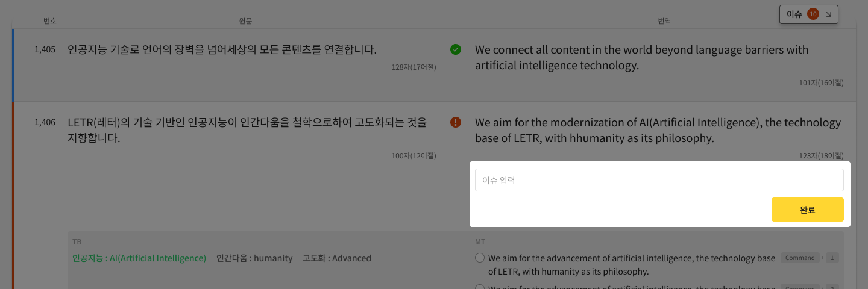Image resolution: width=868 pixels, height=289 pixels.
Task: Click the green check icon on segment 1,405
Action: coord(456,49)
